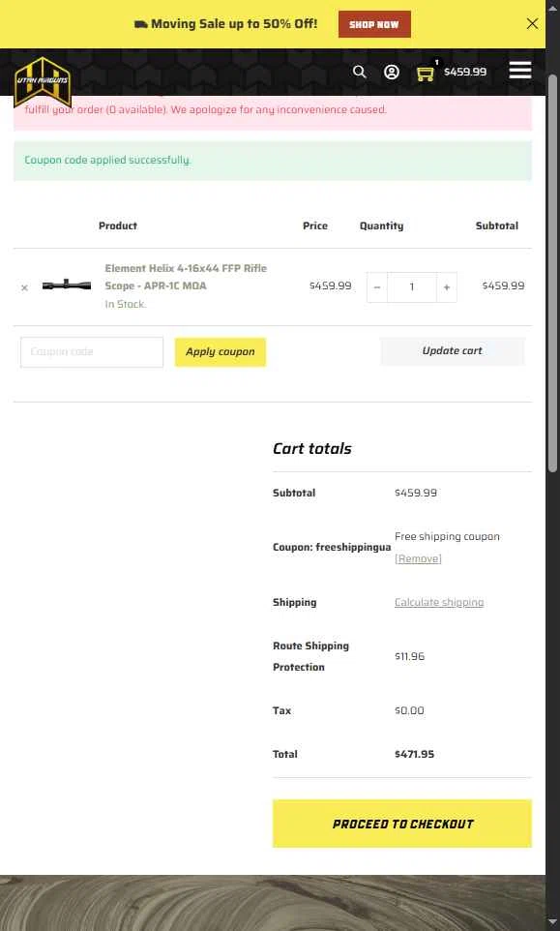This screenshot has width=560, height=931.
Task: Increase quantity with plus button
Action: (447, 287)
